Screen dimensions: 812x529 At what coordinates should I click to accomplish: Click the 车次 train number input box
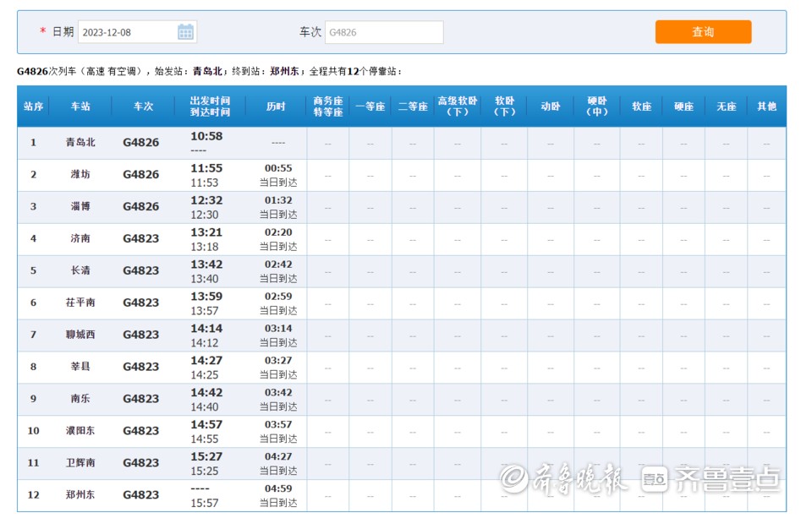[x=383, y=32]
